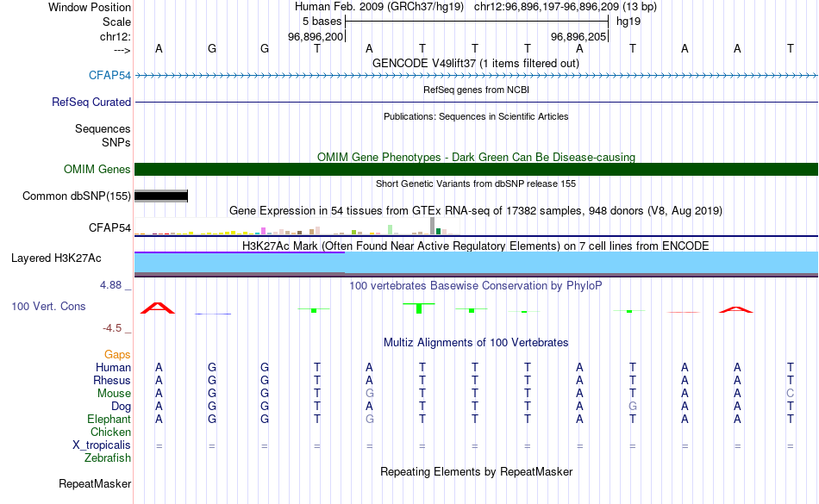This screenshot has width=819, height=504.
Task: Click the H3K27Ac Mark ENCODE title
Action: tap(476, 246)
